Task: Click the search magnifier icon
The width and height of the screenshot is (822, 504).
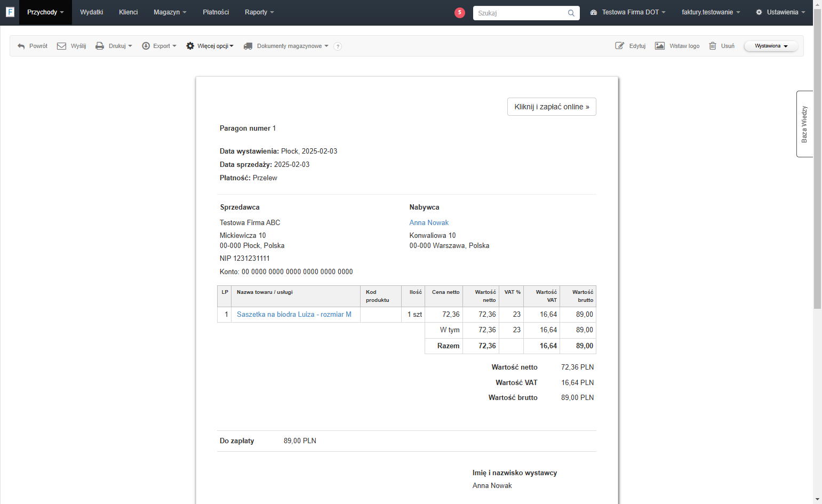Action: point(571,13)
